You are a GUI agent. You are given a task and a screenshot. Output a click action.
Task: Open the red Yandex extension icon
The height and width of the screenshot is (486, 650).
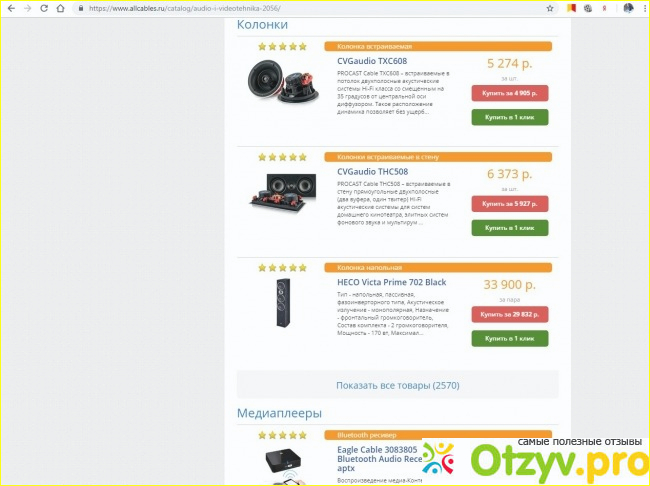pyautogui.click(x=604, y=8)
